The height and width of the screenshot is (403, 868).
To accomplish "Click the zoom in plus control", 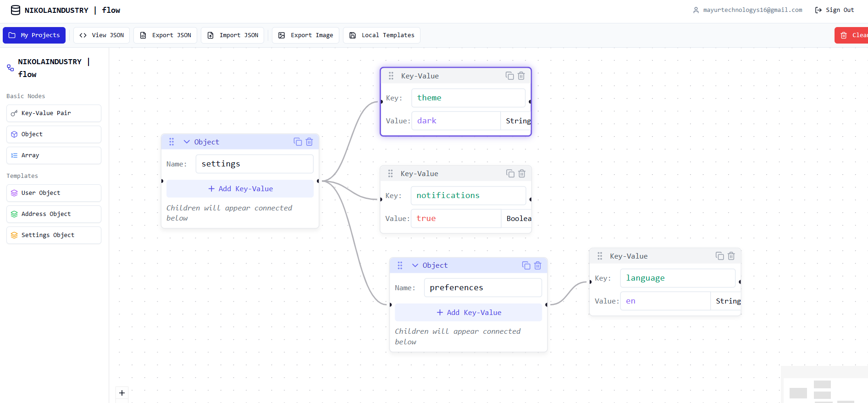I will tap(122, 393).
